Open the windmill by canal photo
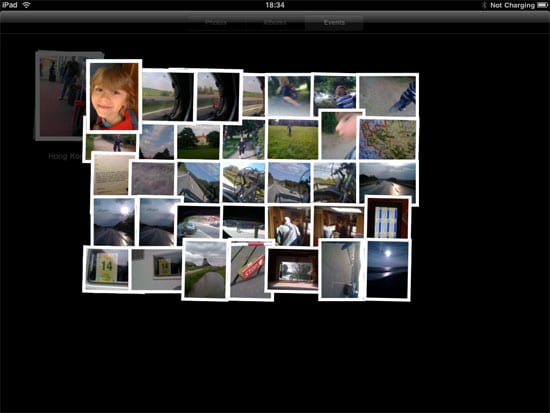This screenshot has height=413, width=550. pyautogui.click(x=205, y=269)
